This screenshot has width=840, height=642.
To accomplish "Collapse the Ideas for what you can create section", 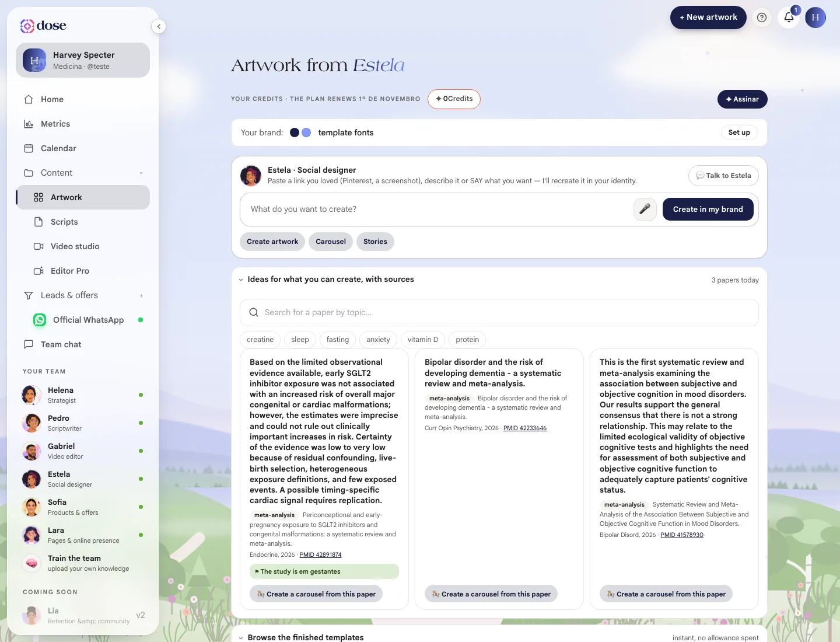I will pos(241,280).
